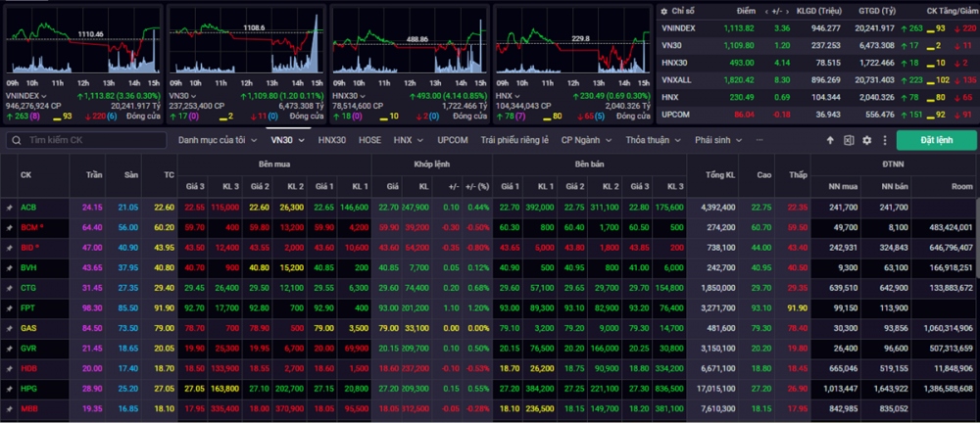Image resolution: width=980 pixels, height=423 pixels.
Task: Switch to the HOSE tab
Action: pos(369,140)
